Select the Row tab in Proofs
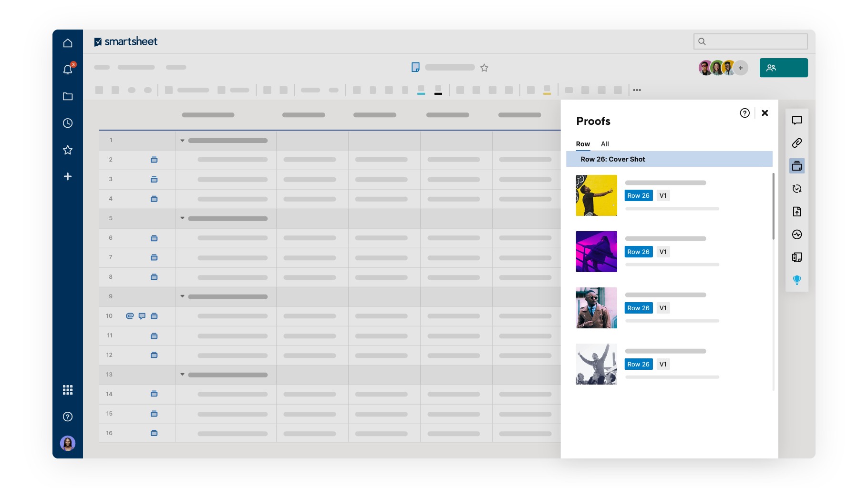 (583, 144)
